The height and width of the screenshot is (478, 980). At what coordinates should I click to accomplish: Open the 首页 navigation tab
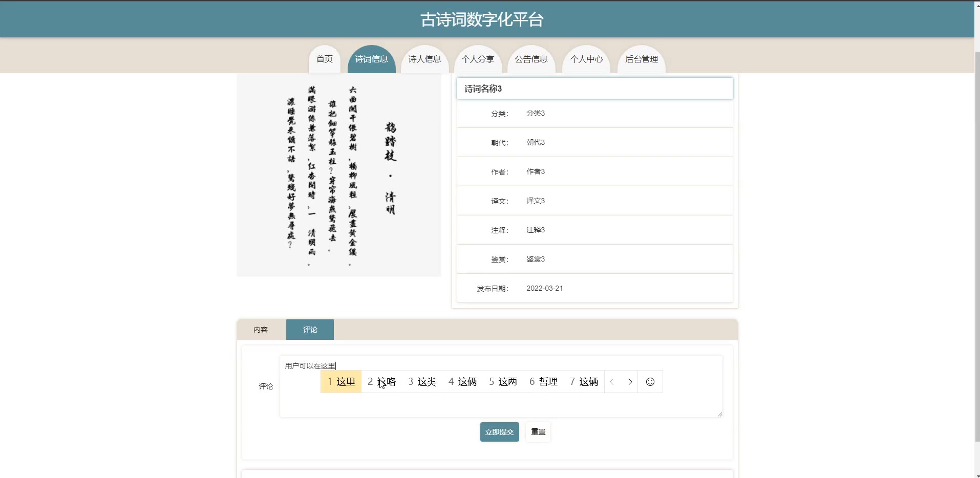click(324, 59)
